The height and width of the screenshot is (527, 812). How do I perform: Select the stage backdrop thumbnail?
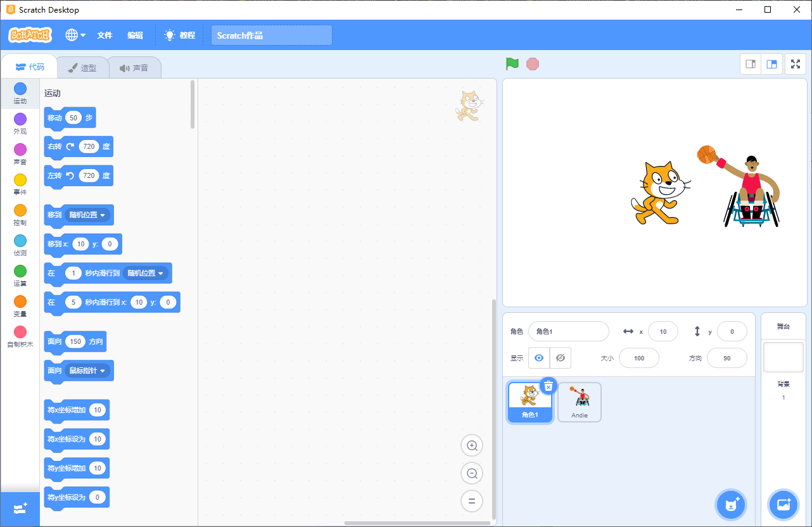pyautogui.click(x=783, y=357)
